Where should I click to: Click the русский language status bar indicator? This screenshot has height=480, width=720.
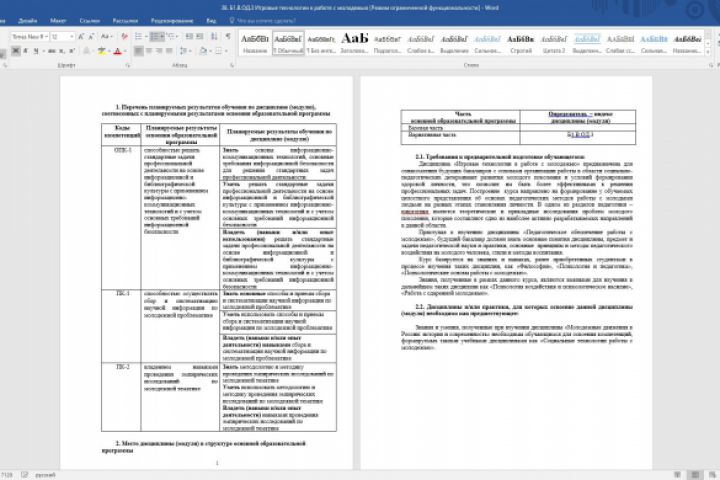(45, 475)
